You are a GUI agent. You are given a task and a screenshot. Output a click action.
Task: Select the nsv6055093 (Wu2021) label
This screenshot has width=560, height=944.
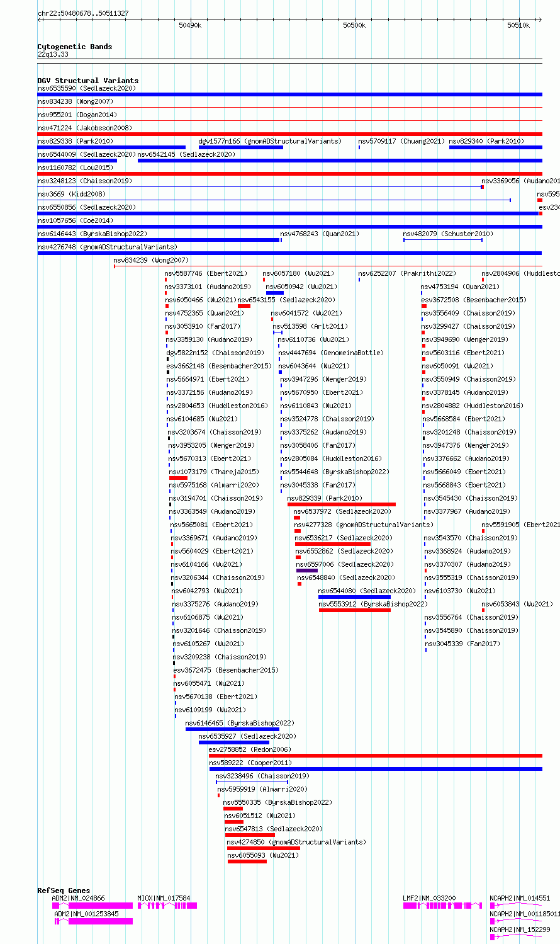tap(263, 855)
